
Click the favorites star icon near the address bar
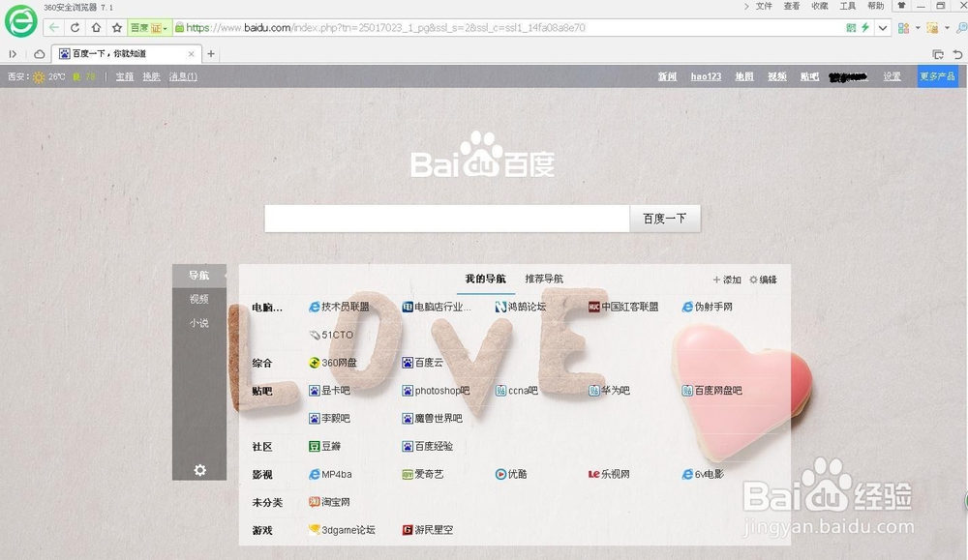pos(116,28)
